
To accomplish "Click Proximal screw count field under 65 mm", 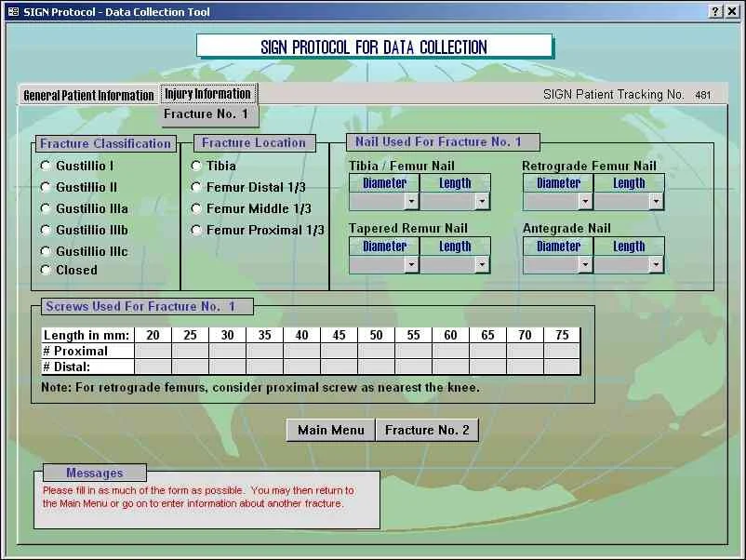I will tap(487, 351).
